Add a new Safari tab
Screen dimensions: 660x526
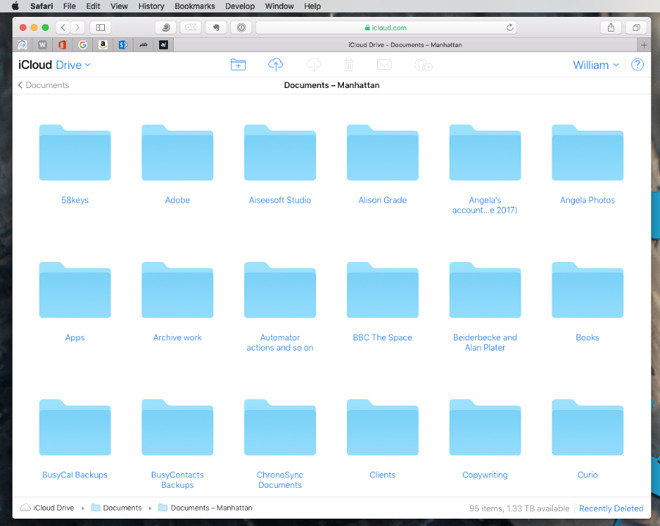(x=644, y=45)
